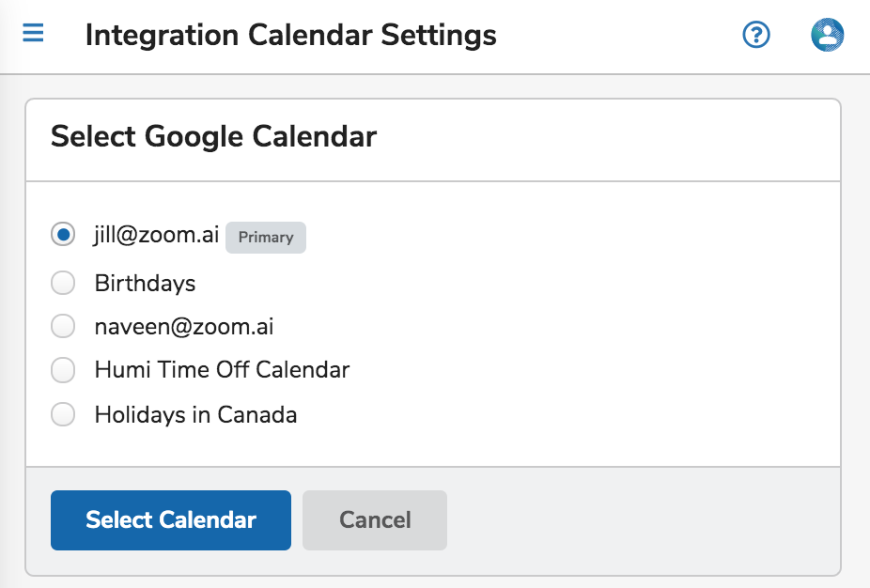The width and height of the screenshot is (870, 588).
Task: Click blank header space left of help icon
Action: [618, 35]
